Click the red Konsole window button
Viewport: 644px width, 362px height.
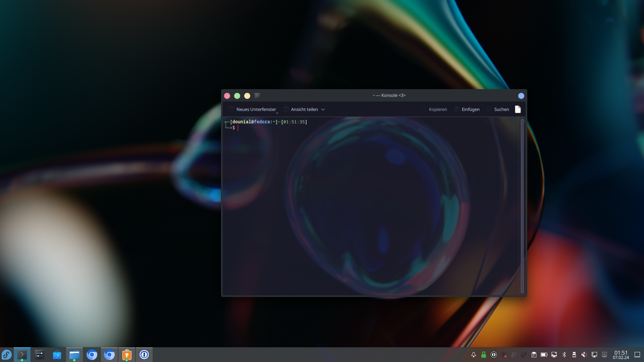coord(227,96)
